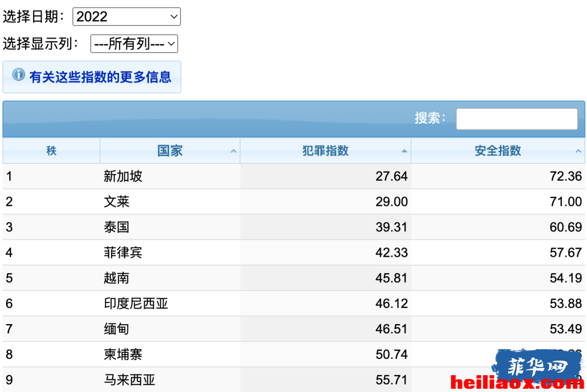Click the blue info icon beside 有关这些指数的更多信息
587x392 pixels.
pos(18,75)
